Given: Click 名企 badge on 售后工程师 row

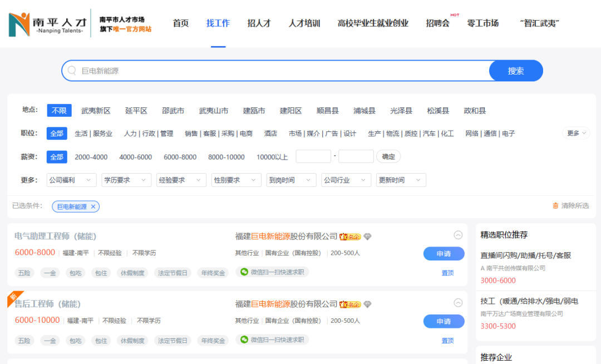Looking at the screenshot, I should coord(350,304).
